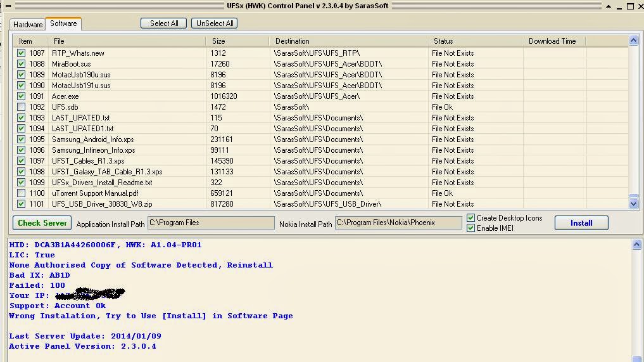
Task: Select file name UFS.sdb
Action: 65,107
